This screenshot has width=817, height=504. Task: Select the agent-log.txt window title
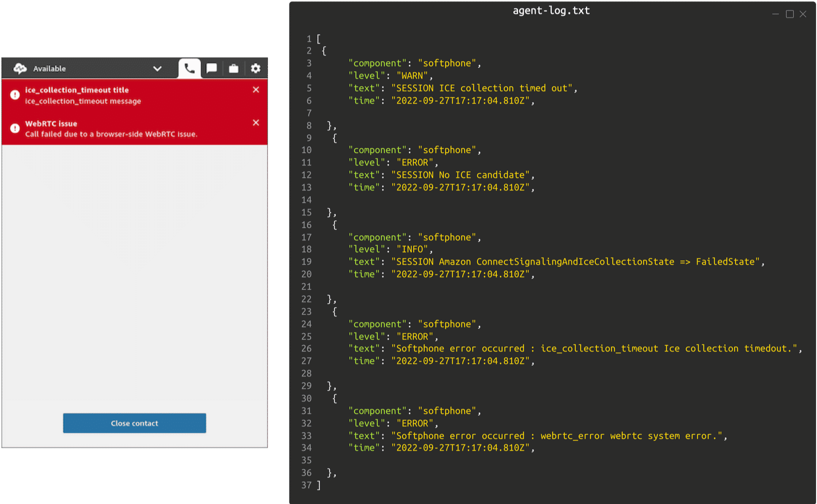[551, 11]
